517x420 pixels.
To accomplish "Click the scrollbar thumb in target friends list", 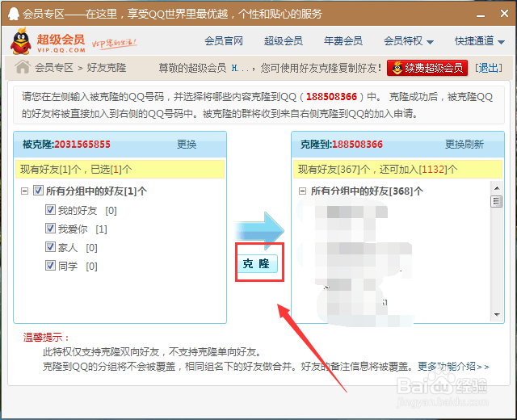I will (x=497, y=201).
